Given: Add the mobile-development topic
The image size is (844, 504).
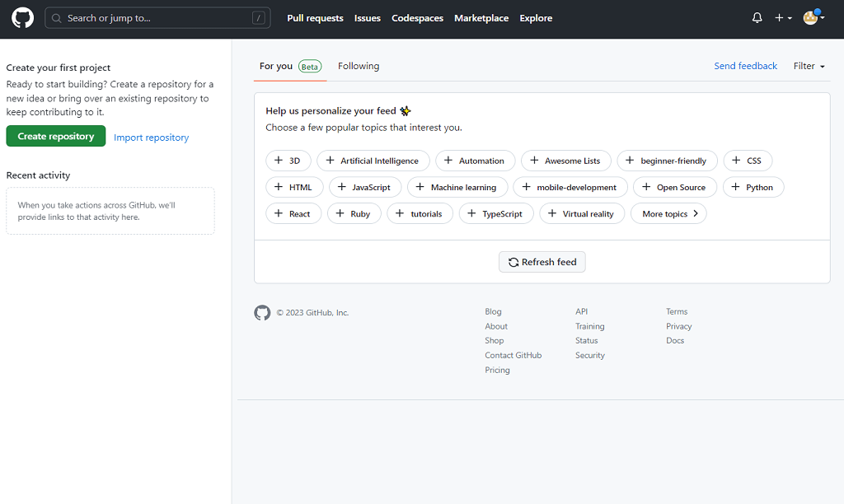Looking at the screenshot, I should (570, 187).
